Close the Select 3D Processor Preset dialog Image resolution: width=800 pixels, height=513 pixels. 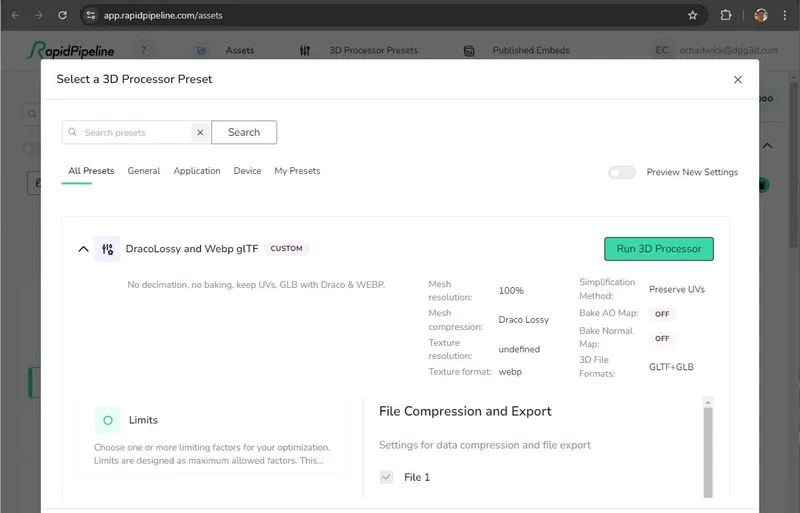[738, 79]
